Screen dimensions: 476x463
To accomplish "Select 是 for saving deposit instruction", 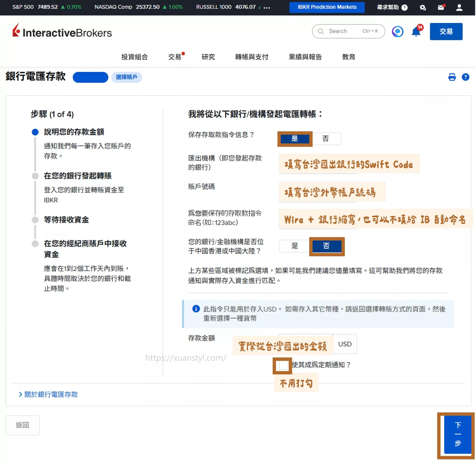I will (295, 139).
